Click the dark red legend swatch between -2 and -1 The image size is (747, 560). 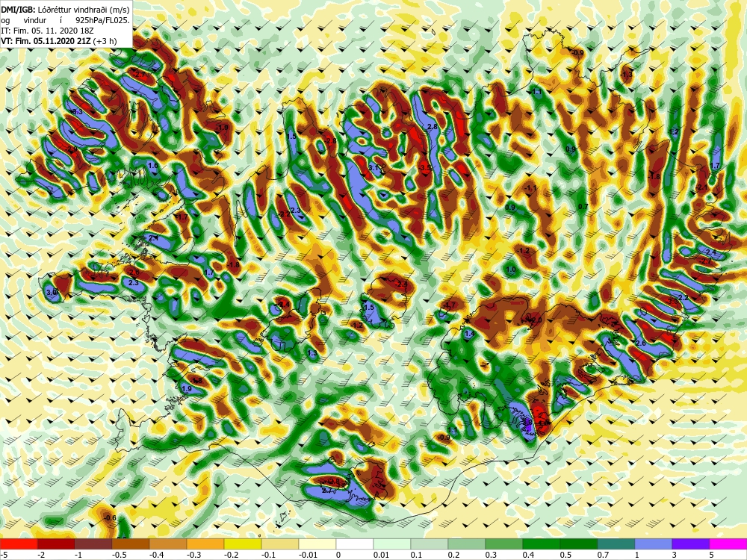click(x=56, y=544)
